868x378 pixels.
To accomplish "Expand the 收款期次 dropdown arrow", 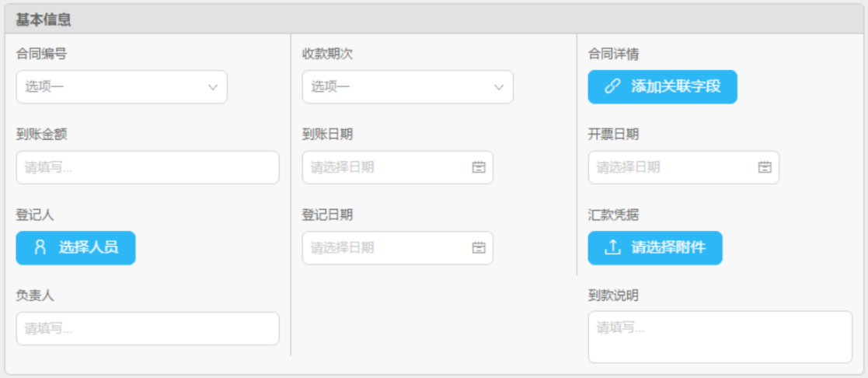I will pyautogui.click(x=499, y=87).
